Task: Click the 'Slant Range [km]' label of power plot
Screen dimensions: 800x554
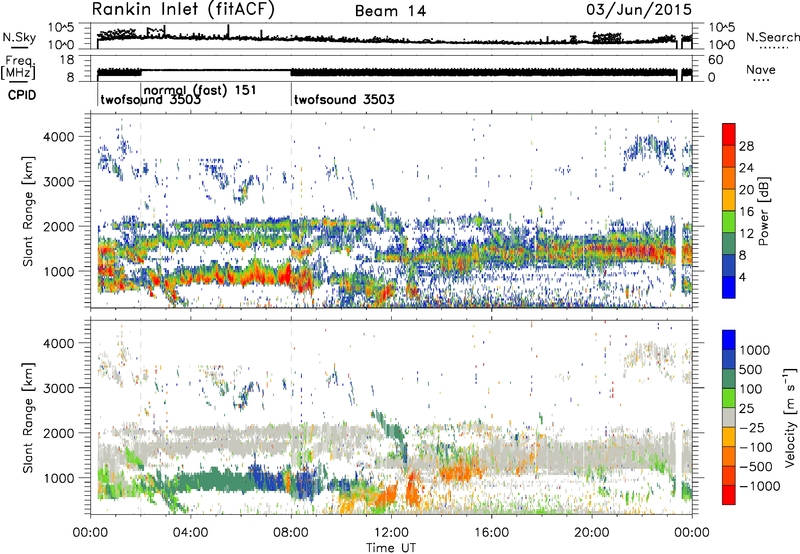Action: [28, 212]
